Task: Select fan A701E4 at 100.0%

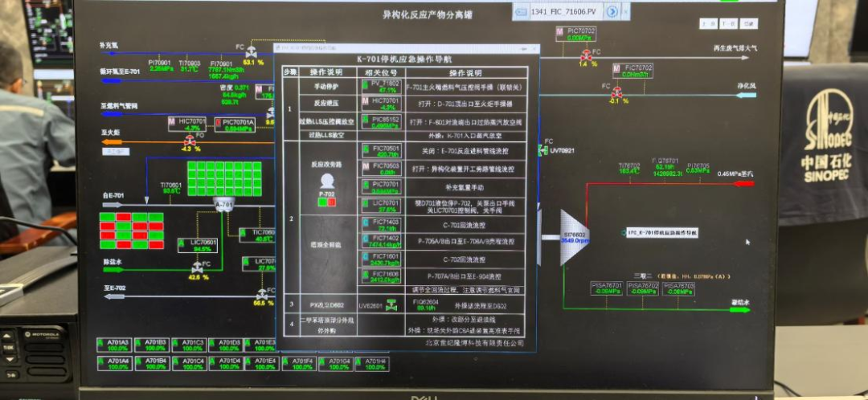Action: 262,364
